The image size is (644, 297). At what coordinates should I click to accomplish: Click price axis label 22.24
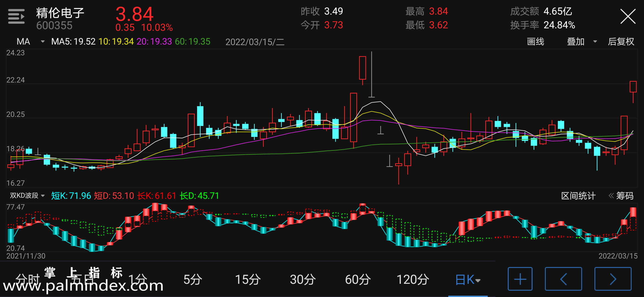pyautogui.click(x=15, y=80)
